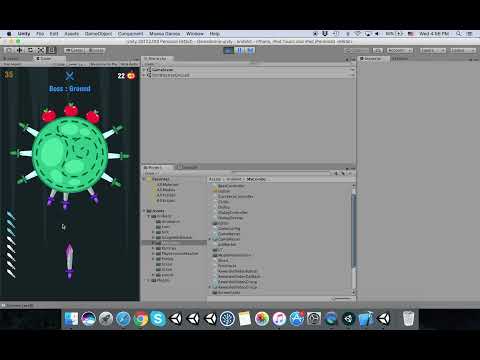Screen dimensions: 480x360
Task: Launch Siri from the dock
Action: 88,319
